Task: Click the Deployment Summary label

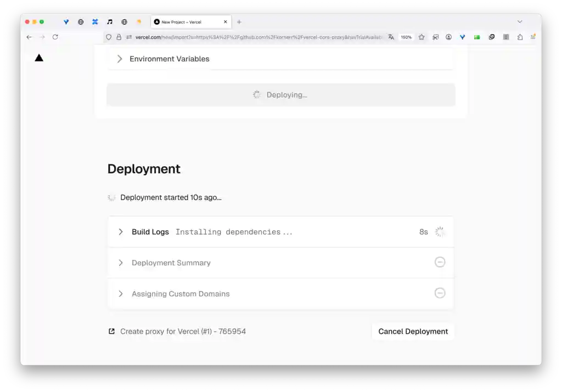Action: pyautogui.click(x=171, y=263)
